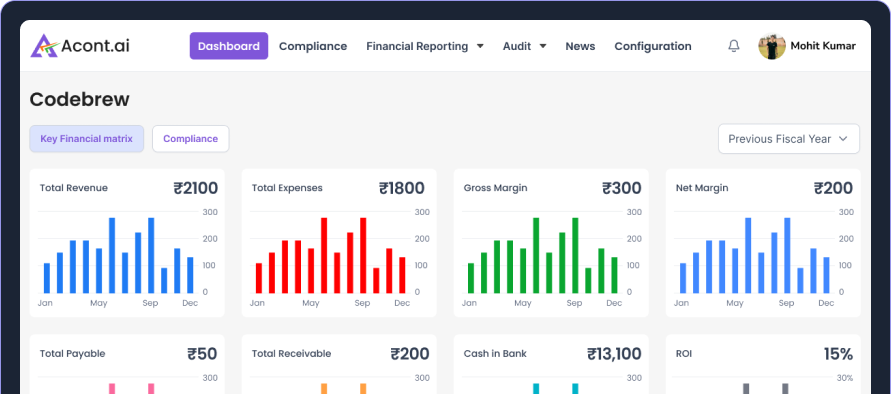Viewport: 891px width, 394px height.
Task: Open the Audit menu
Action: click(x=517, y=46)
